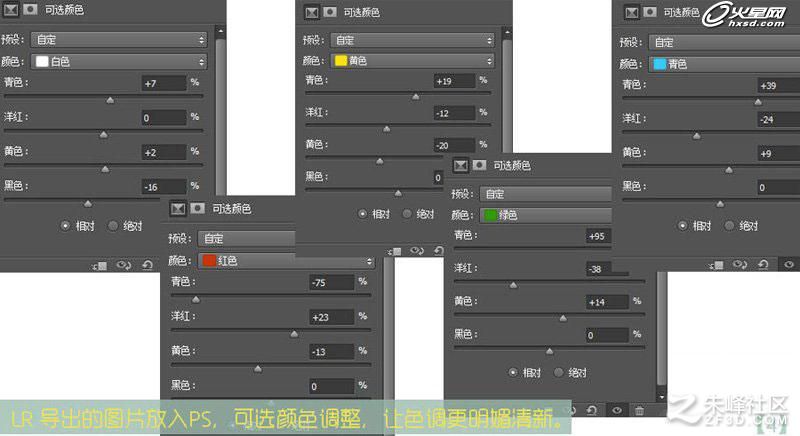Open the 颜色 (Color) dropdown showing 绿色
The height and width of the screenshot is (436, 800).
(x=546, y=215)
